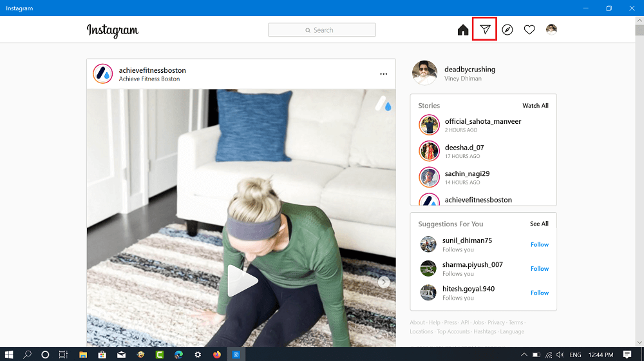Open Microsoft Store from taskbar

pyautogui.click(x=102, y=355)
